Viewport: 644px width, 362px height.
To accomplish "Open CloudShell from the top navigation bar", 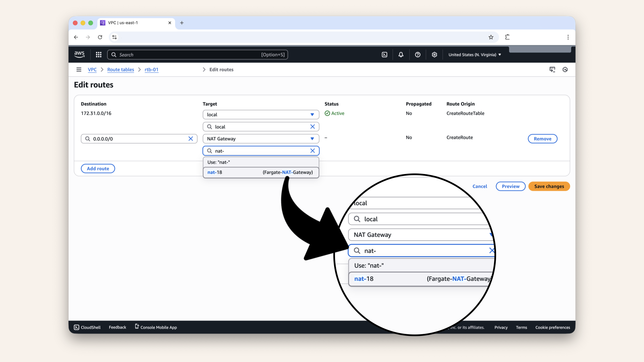I will (384, 54).
